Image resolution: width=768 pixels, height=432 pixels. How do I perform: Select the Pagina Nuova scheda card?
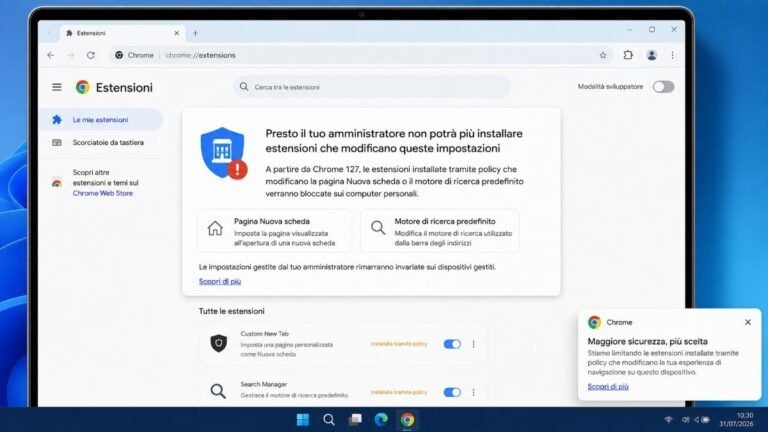(274, 231)
